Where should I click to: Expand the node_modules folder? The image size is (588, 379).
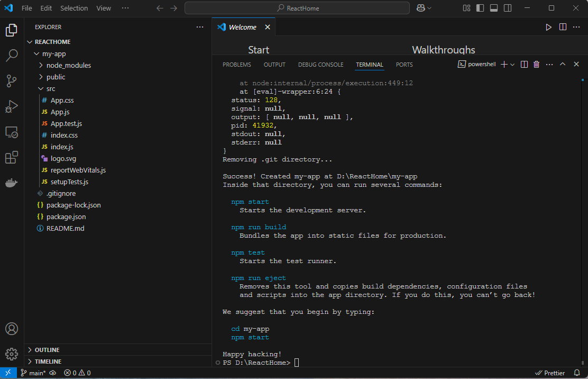point(68,66)
